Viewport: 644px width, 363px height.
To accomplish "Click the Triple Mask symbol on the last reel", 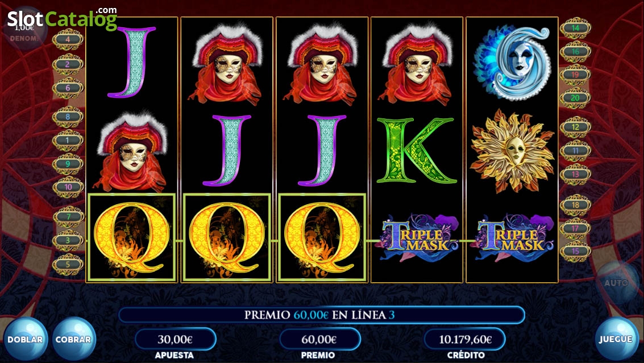I will click(x=512, y=238).
